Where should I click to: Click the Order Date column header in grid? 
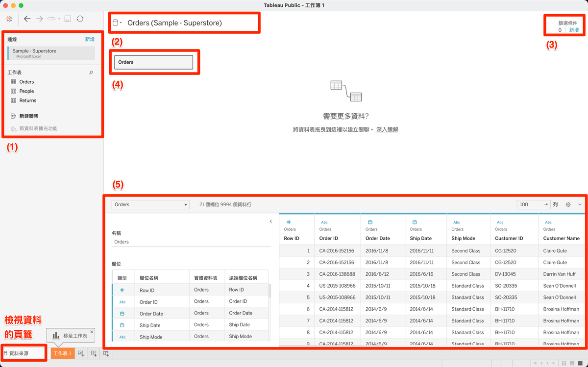[x=378, y=239]
